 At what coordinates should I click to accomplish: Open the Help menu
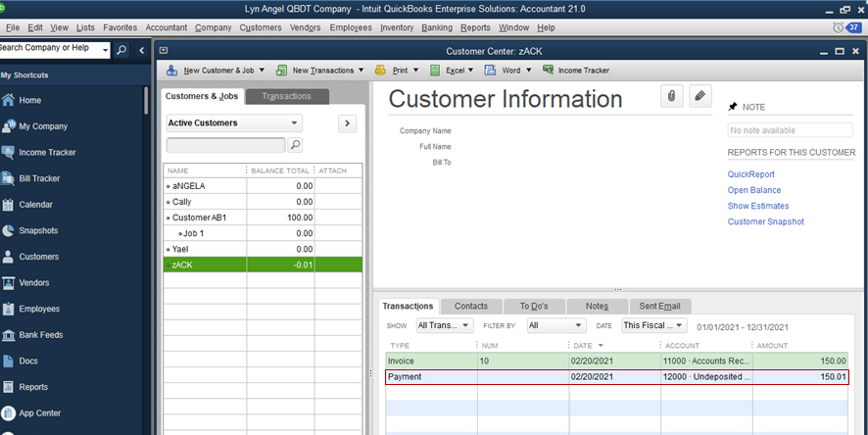pos(546,27)
